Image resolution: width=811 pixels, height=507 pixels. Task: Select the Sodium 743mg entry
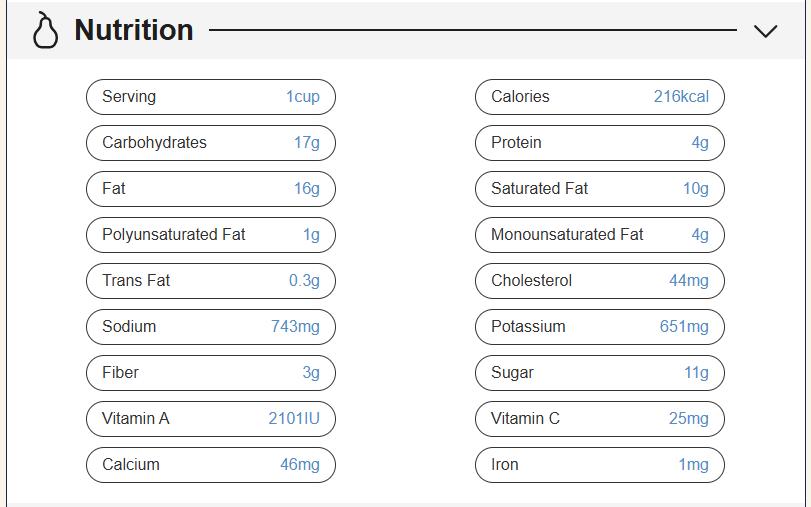pyautogui.click(x=210, y=327)
